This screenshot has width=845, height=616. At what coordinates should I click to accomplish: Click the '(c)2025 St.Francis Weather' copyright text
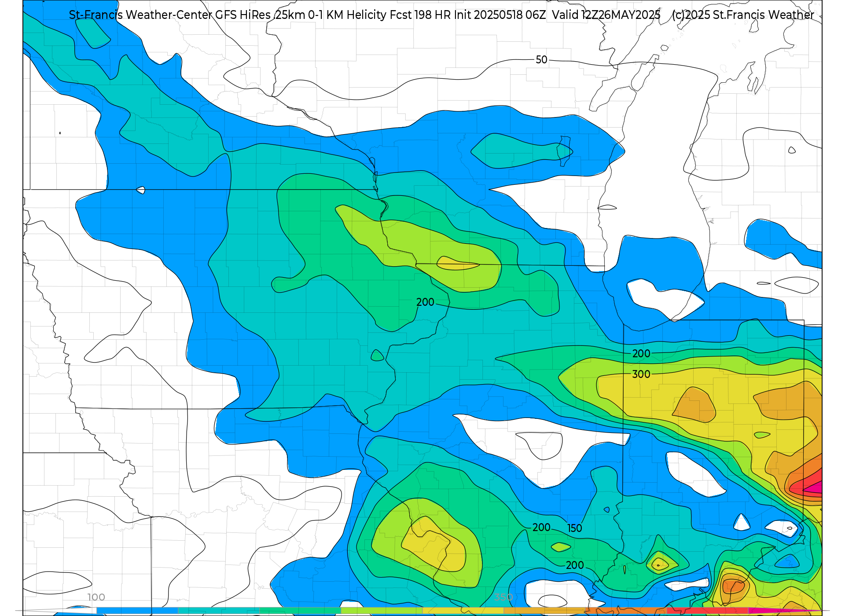(743, 15)
